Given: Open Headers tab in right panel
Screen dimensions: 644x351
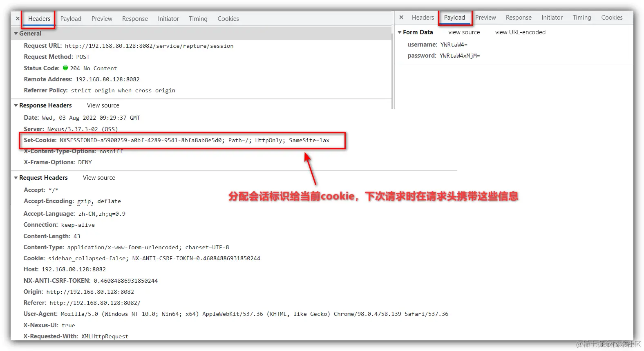Looking at the screenshot, I should (423, 18).
